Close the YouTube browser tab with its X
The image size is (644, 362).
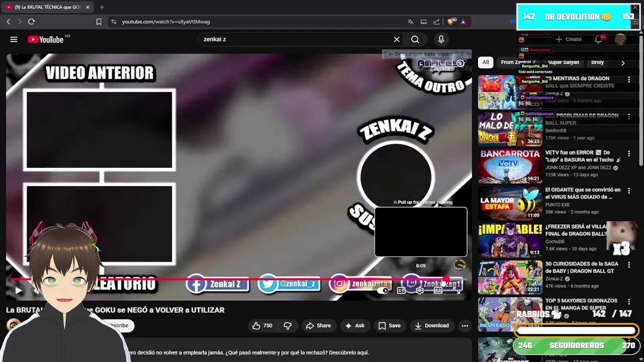(x=88, y=7)
